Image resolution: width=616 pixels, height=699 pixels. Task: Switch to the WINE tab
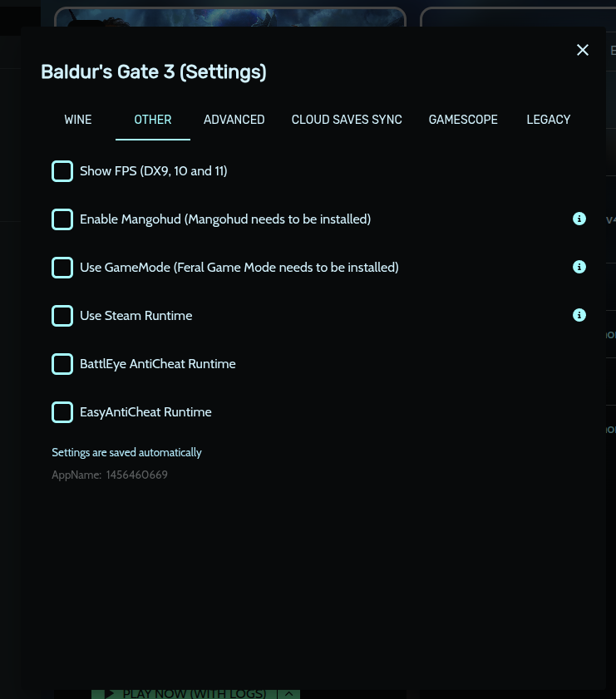tap(78, 120)
